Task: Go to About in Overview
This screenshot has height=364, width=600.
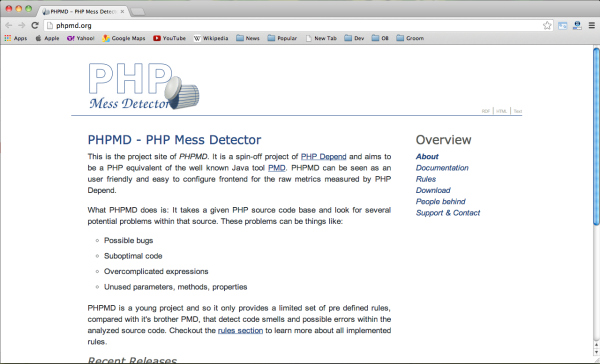Action: [x=427, y=157]
